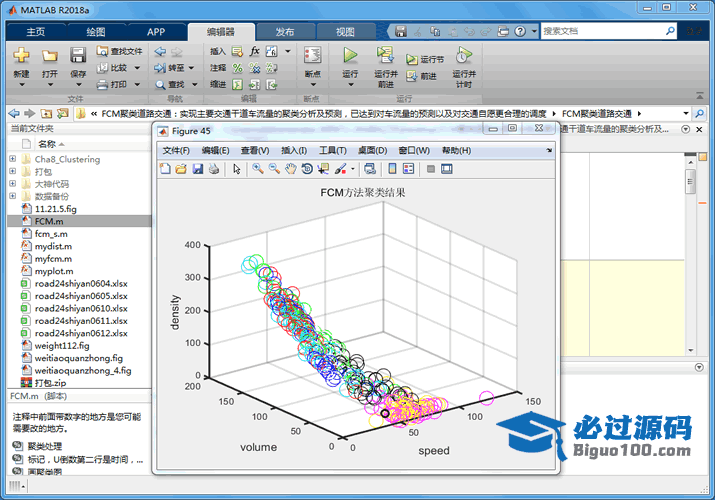Viewport: 715px width, 500px height.
Task: Switch to the 主页 (Home) tab
Action: 36,32
